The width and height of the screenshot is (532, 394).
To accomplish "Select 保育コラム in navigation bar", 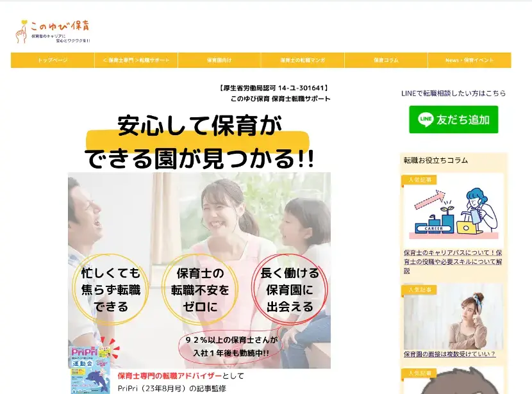I will click(386, 60).
